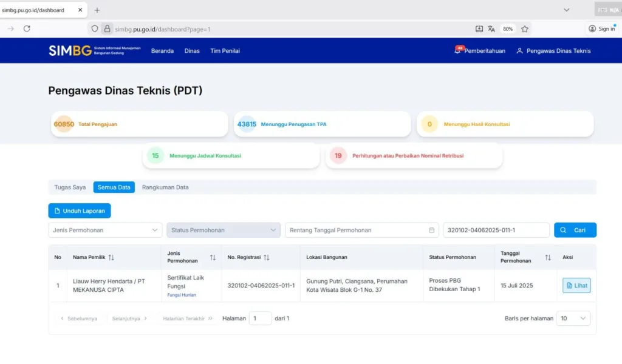Screen dimensions: 622x364
Task: Click the user icon beside Pengawas Dinas Teknis
Action: 519,51
